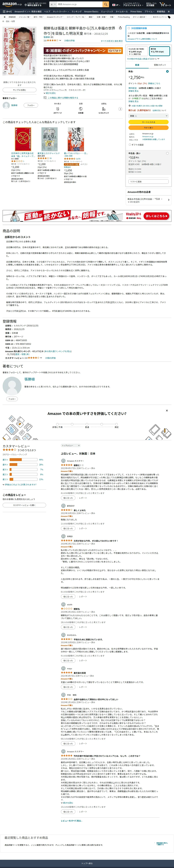
Task: Click カスタマーレビューを書く button
Action: point(24,505)
